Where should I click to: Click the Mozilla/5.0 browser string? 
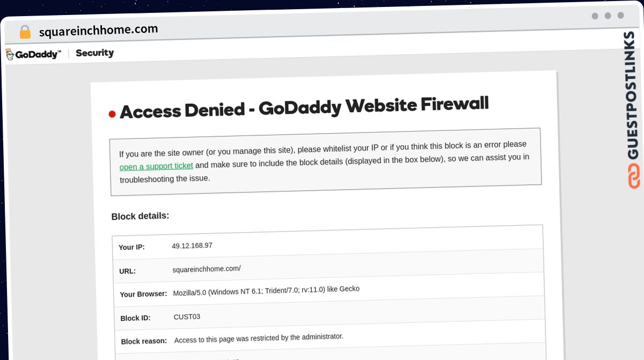[266, 291]
